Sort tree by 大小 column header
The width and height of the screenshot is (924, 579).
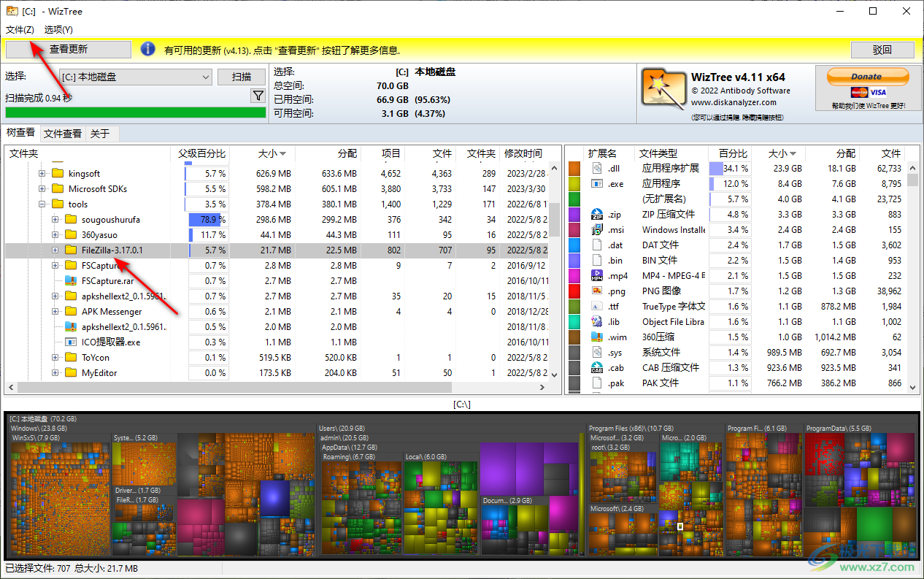[x=261, y=153]
